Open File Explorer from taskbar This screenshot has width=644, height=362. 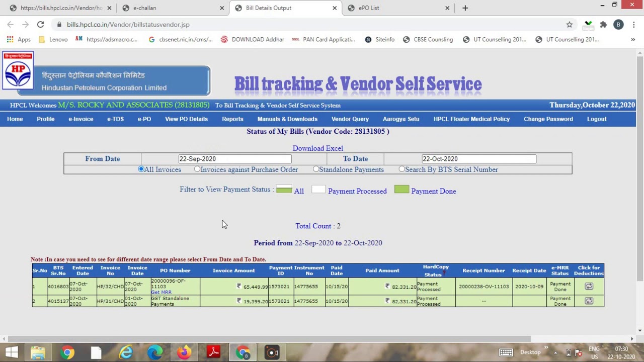coord(38,352)
